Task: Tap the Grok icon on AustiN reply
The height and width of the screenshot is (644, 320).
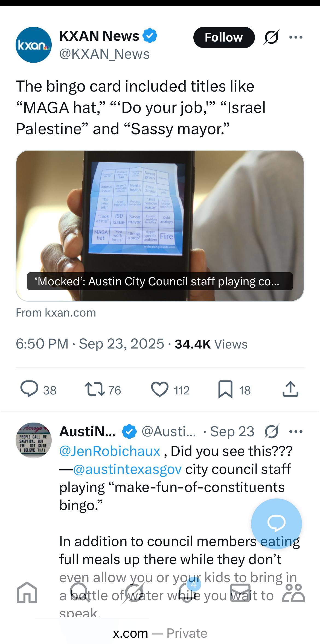Action: (271, 432)
